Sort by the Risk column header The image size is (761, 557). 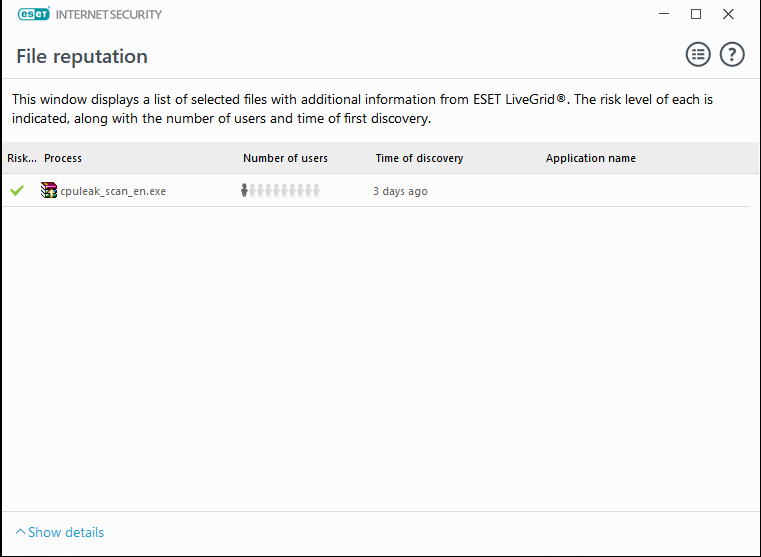pos(21,158)
